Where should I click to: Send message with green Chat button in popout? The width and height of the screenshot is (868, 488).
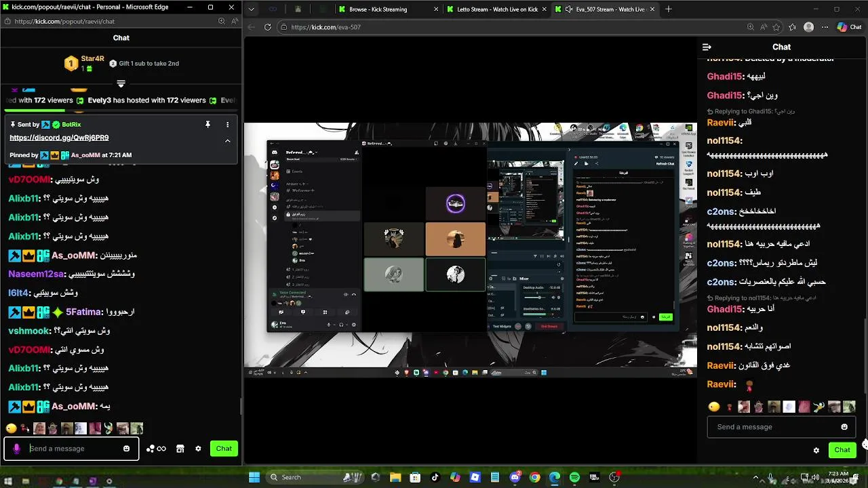tap(224, 449)
